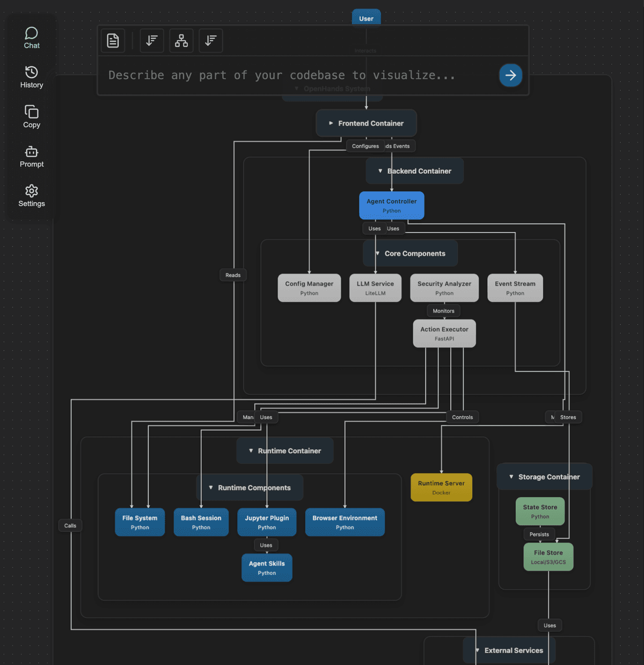
Task: Select the File System node
Action: tap(140, 522)
